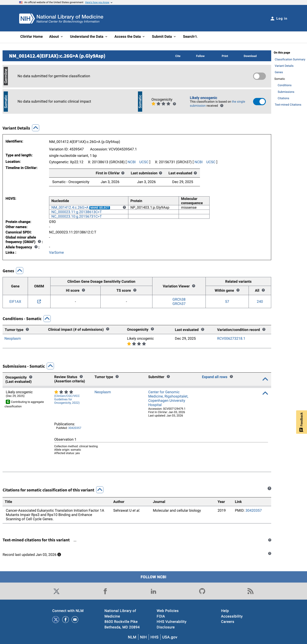Open the About dropdown menu
The height and width of the screenshot is (644, 307).
tap(56, 36)
